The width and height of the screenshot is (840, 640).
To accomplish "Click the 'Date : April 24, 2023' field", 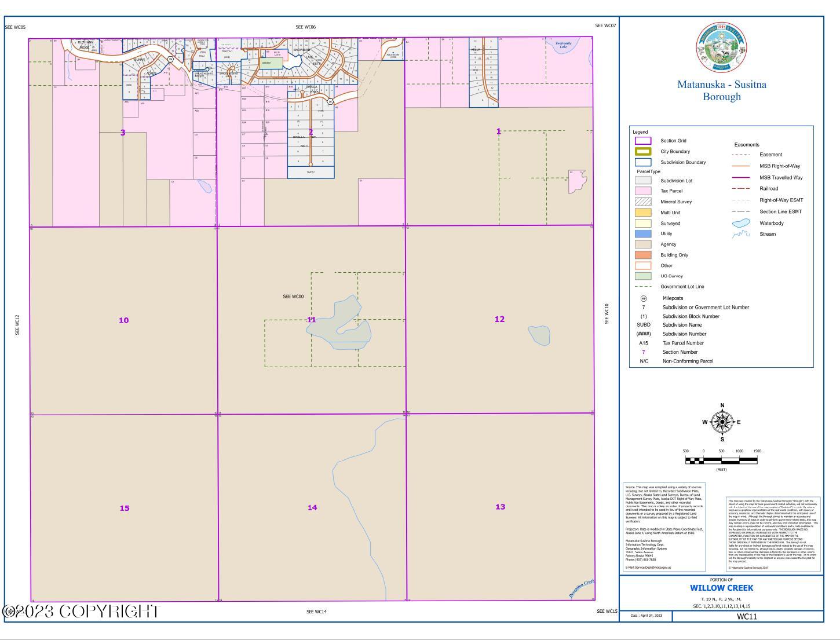I will (645, 616).
